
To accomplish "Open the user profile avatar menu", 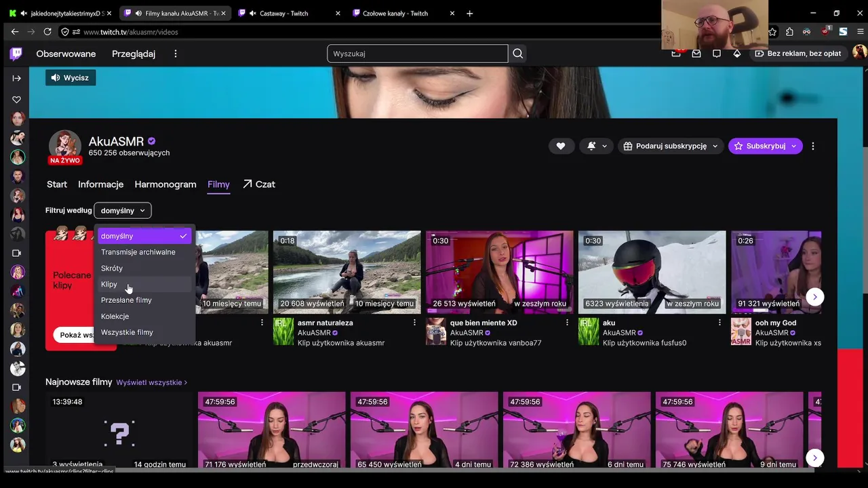I will click(859, 53).
